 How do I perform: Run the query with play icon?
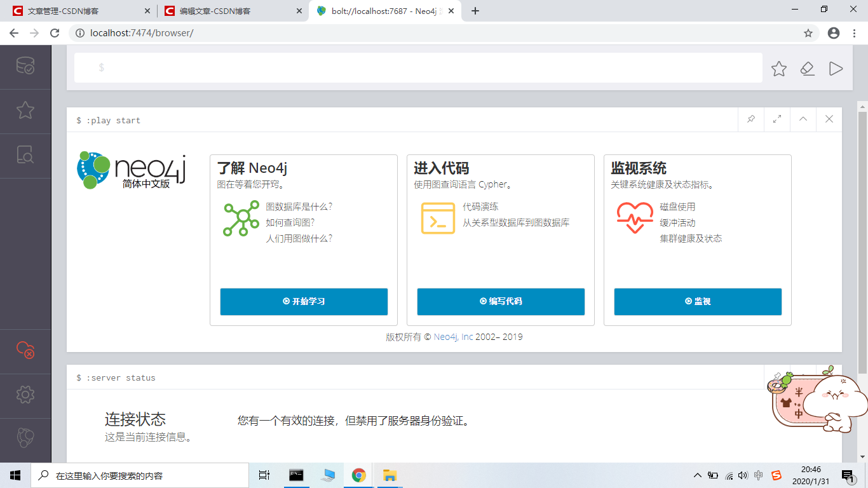pos(836,69)
